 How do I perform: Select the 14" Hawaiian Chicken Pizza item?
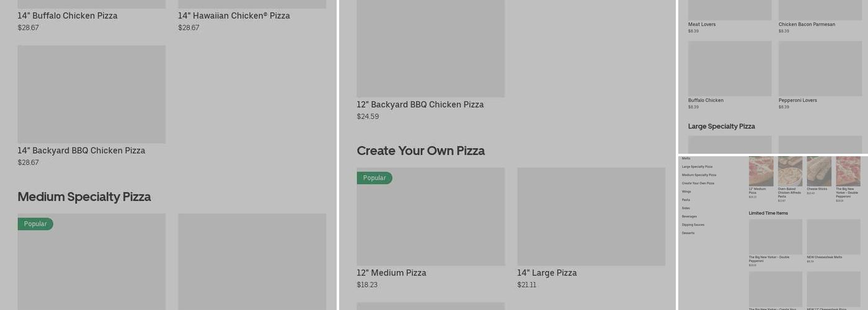234,15
